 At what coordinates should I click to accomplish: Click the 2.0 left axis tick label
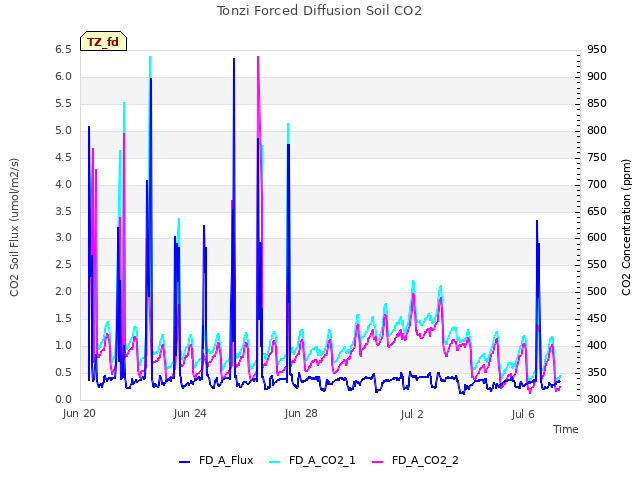(63, 291)
